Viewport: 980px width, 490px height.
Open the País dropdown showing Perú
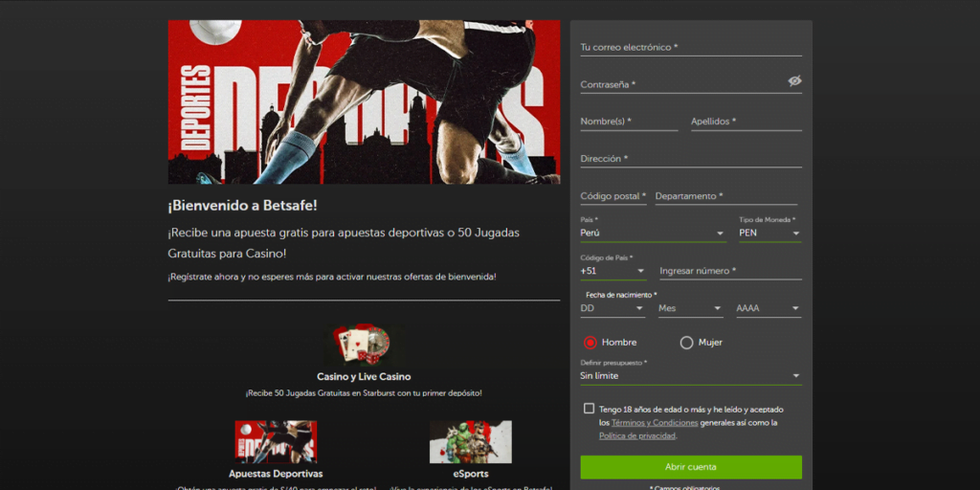653,233
